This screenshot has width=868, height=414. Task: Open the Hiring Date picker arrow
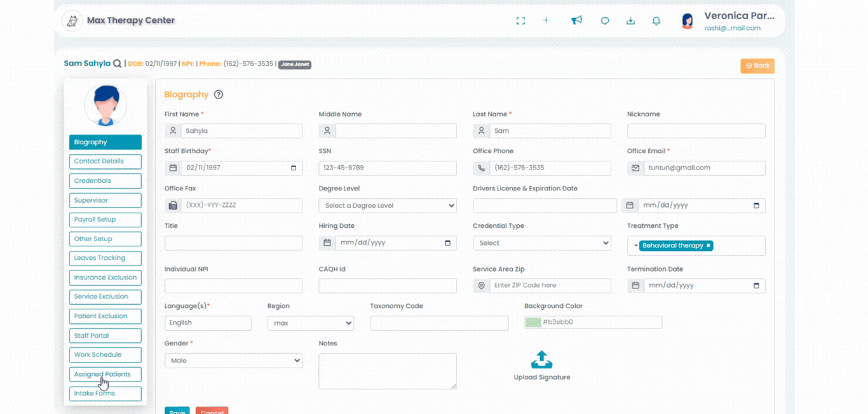447,243
